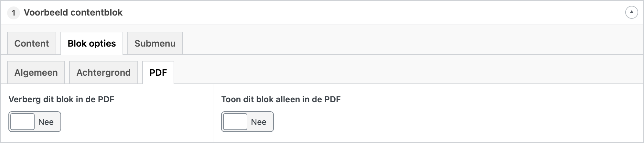Click Nee text in the Toon toggle
The width and height of the screenshot is (644, 143).
pos(259,122)
